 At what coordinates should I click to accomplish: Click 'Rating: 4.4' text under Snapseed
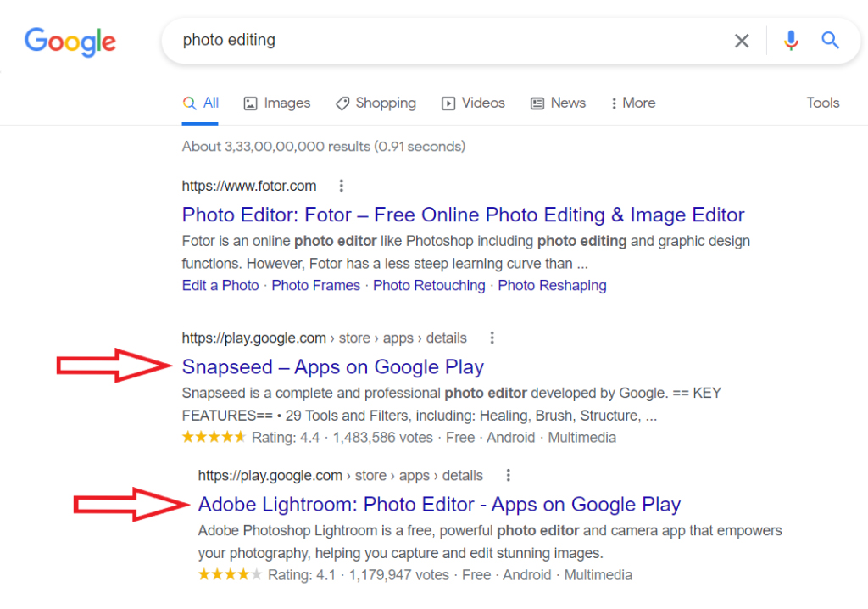286,438
